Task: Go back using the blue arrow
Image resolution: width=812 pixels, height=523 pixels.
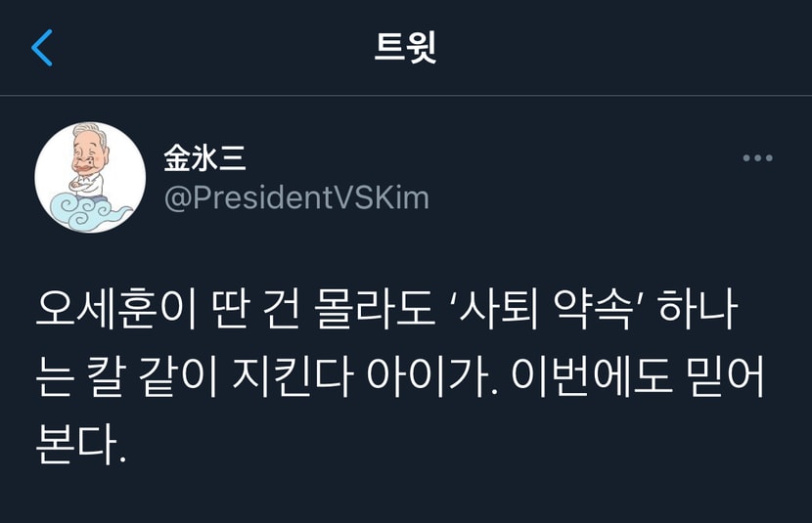Action: click(x=42, y=48)
